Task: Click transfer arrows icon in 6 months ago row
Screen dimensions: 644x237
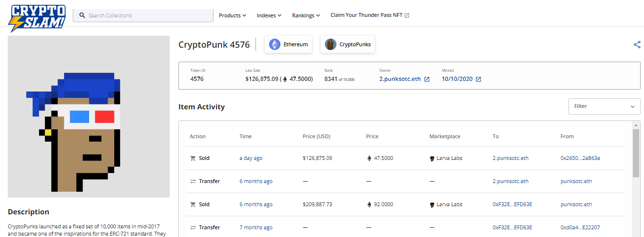Action: click(193, 181)
